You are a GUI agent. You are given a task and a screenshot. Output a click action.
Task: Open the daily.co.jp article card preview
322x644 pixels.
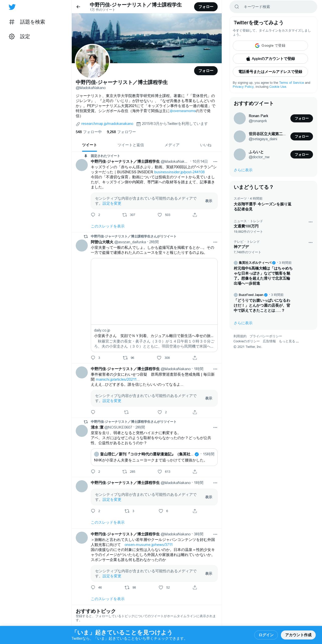coord(154,305)
